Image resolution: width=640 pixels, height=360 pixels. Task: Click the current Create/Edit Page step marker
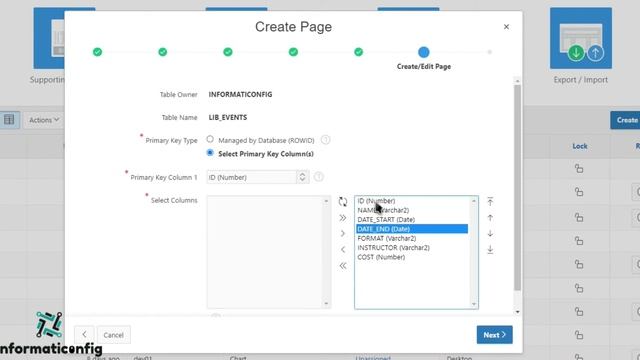(424, 52)
